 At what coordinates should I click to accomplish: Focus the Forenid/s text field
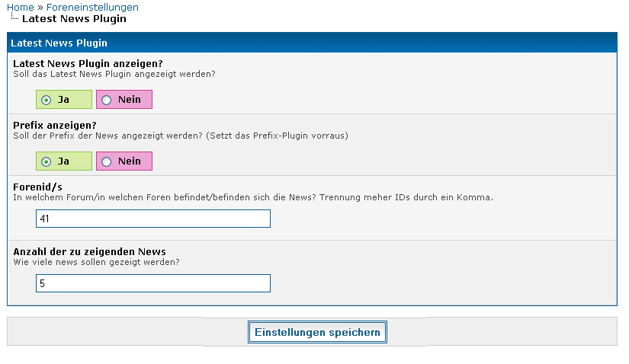[152, 219]
